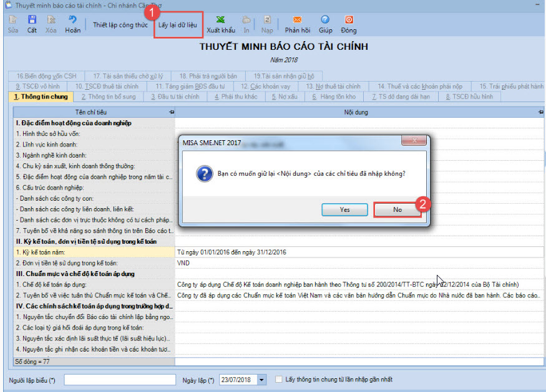Viewport: 546px width, 392px height.
Task: Open tab 5. Nợ xấu
Action: point(285,97)
